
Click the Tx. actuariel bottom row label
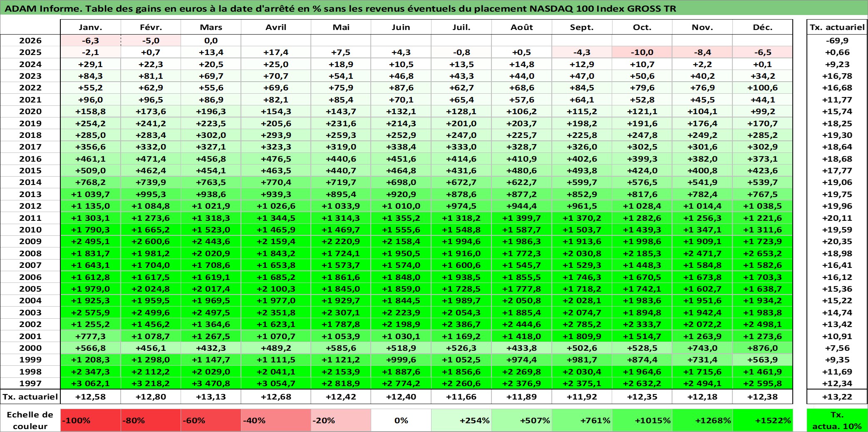click(30, 397)
